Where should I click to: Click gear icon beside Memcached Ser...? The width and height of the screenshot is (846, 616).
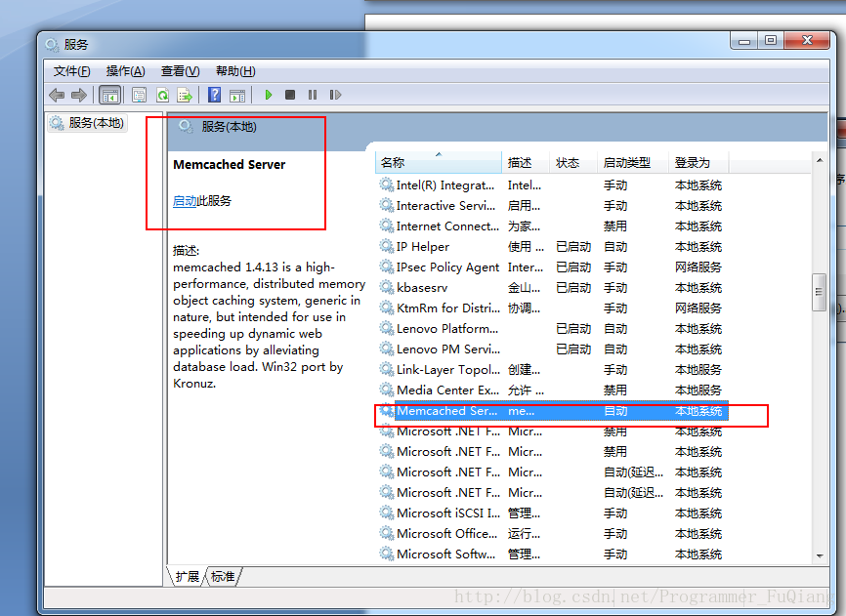pyautogui.click(x=386, y=410)
